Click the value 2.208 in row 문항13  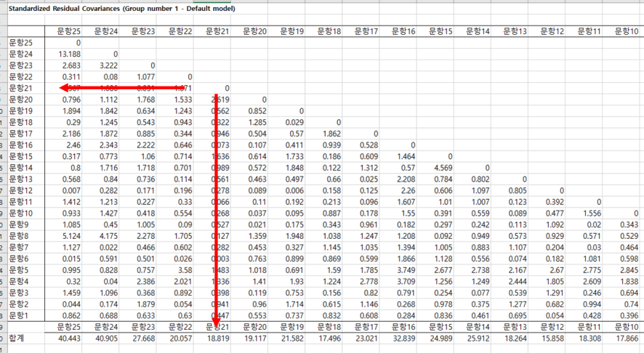pyautogui.click(x=406, y=179)
